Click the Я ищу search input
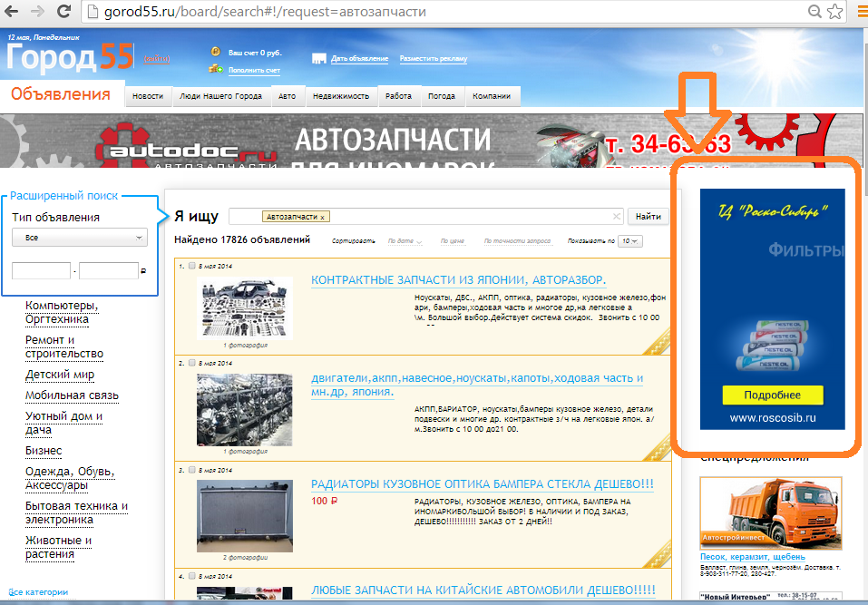This screenshot has height=605, width=868. point(426,217)
